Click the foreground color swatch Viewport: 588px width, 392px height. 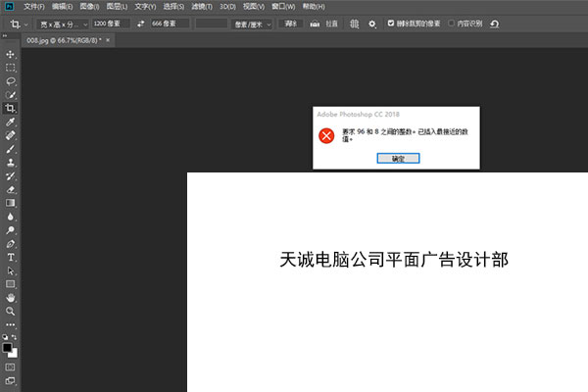tap(8, 347)
